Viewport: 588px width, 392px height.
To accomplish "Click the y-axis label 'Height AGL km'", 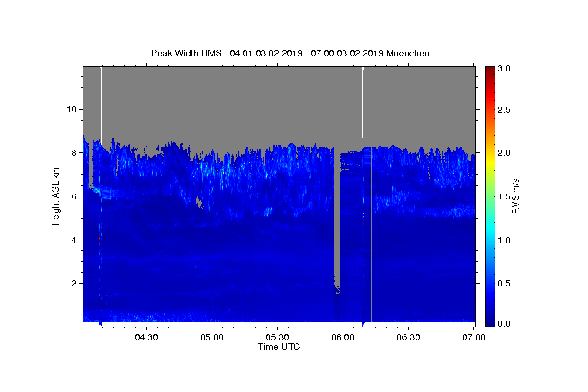I will (x=56, y=196).
